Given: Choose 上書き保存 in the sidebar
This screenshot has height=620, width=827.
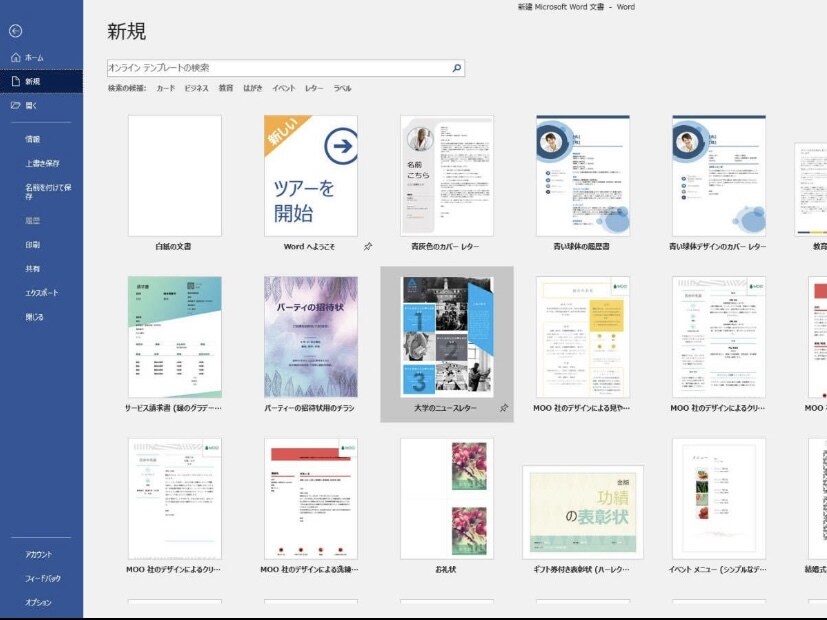Looking at the screenshot, I should [x=41, y=163].
